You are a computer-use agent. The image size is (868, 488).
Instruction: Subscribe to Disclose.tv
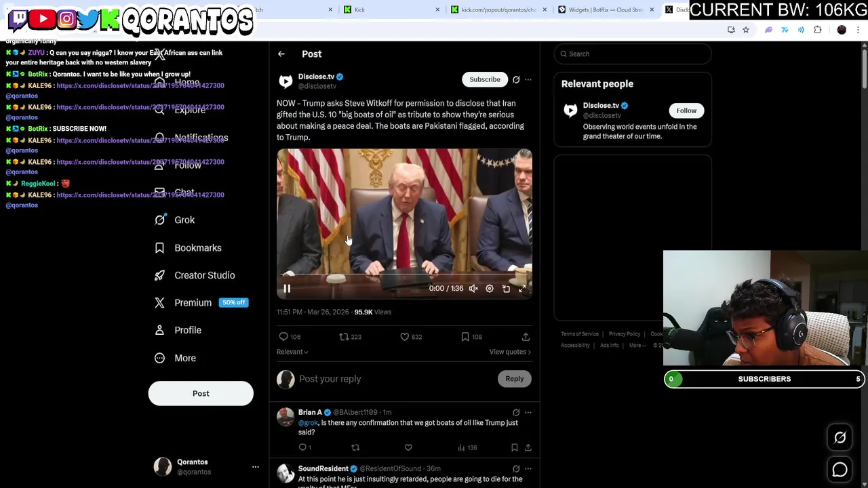(x=485, y=79)
